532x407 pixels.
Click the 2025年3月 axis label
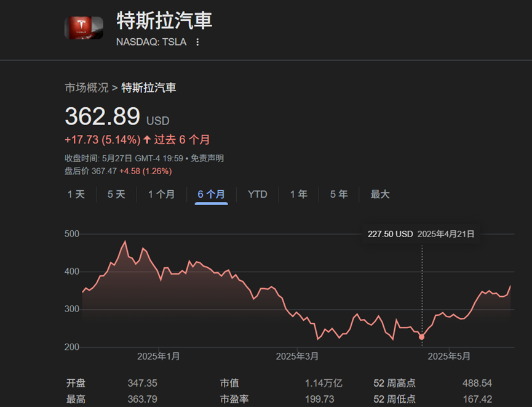tap(297, 357)
